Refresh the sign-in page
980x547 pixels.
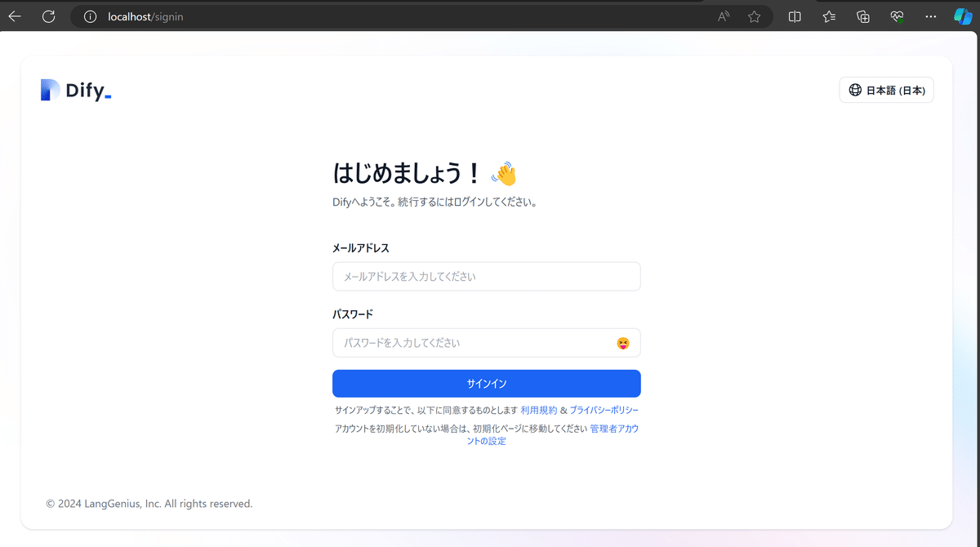coord(48,16)
